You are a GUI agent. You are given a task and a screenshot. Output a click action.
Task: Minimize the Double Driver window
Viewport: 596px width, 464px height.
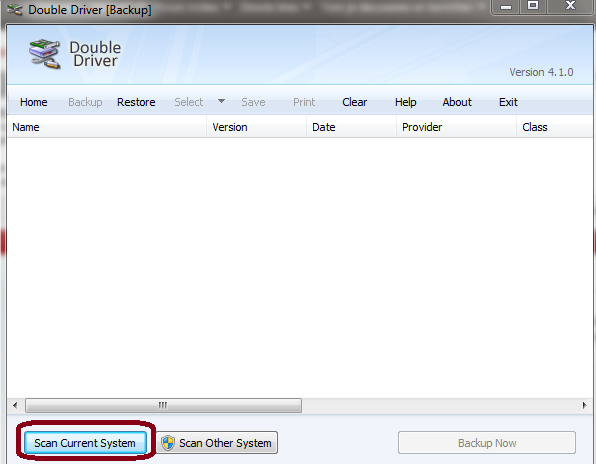pyautogui.click(x=506, y=6)
